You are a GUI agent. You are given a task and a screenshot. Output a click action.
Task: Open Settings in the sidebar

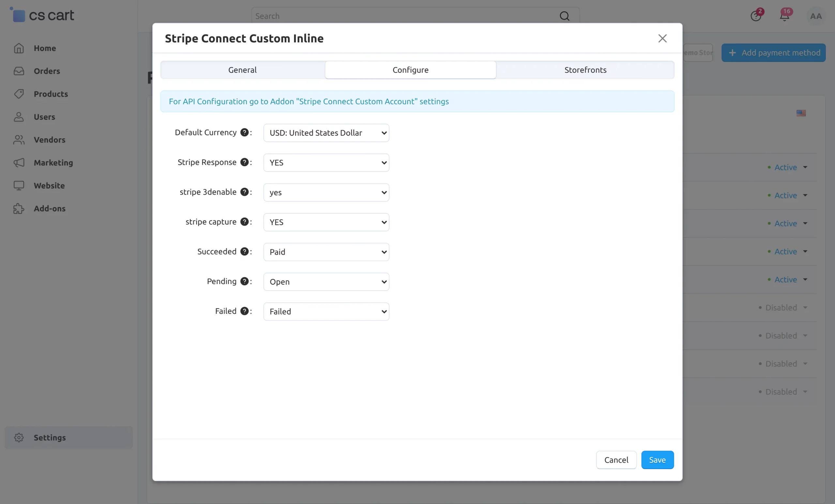[x=69, y=437]
